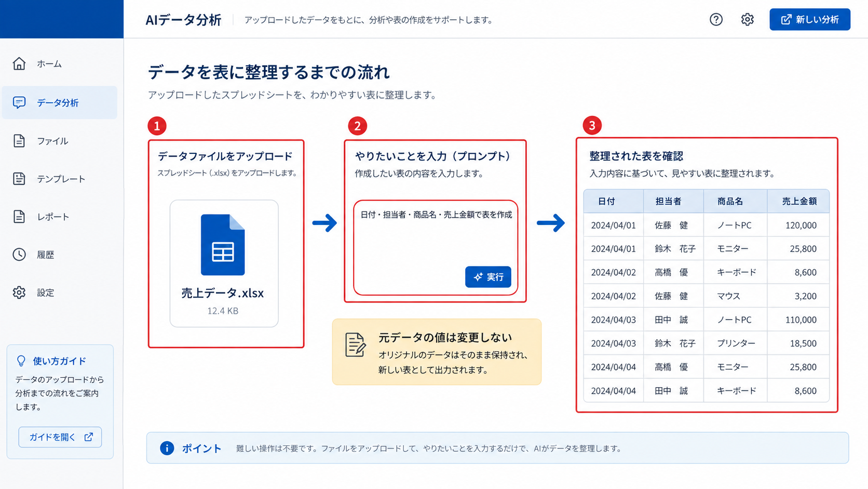Switch to the レポート menu item
The width and height of the screenshot is (868, 489).
(60, 217)
